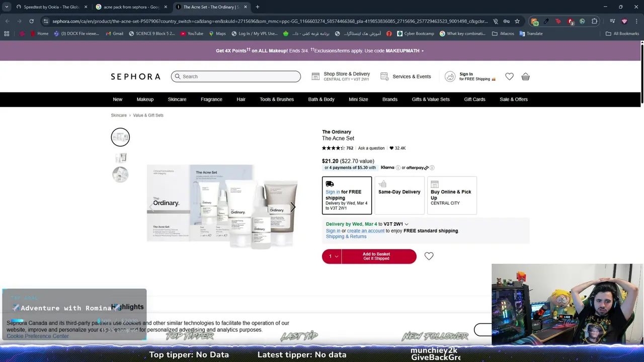Open the Skincare navigation menu
This screenshot has height=362, width=644.
point(177,100)
